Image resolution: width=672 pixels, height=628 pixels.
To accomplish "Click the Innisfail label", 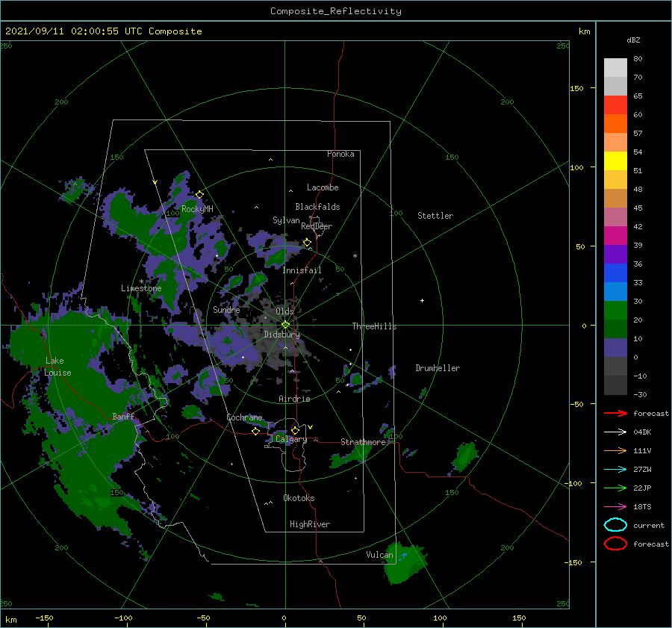I will pyautogui.click(x=302, y=270).
